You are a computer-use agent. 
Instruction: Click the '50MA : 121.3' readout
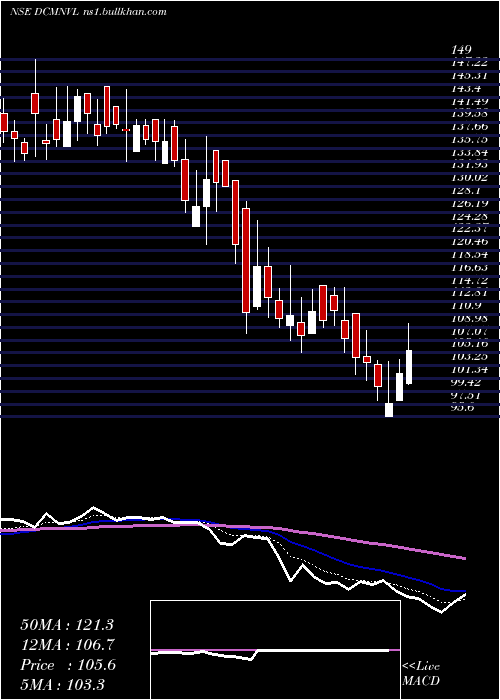point(67,625)
